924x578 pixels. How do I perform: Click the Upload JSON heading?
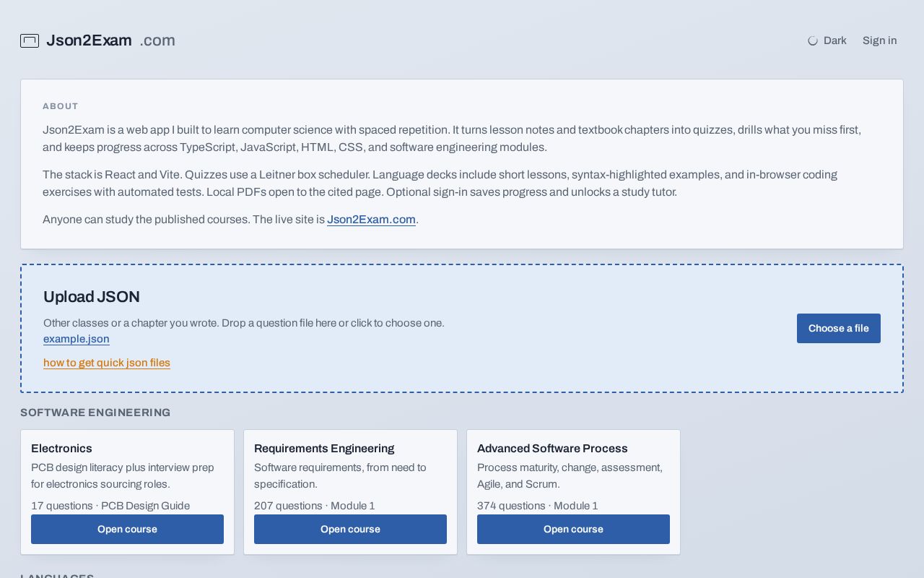[x=92, y=297]
